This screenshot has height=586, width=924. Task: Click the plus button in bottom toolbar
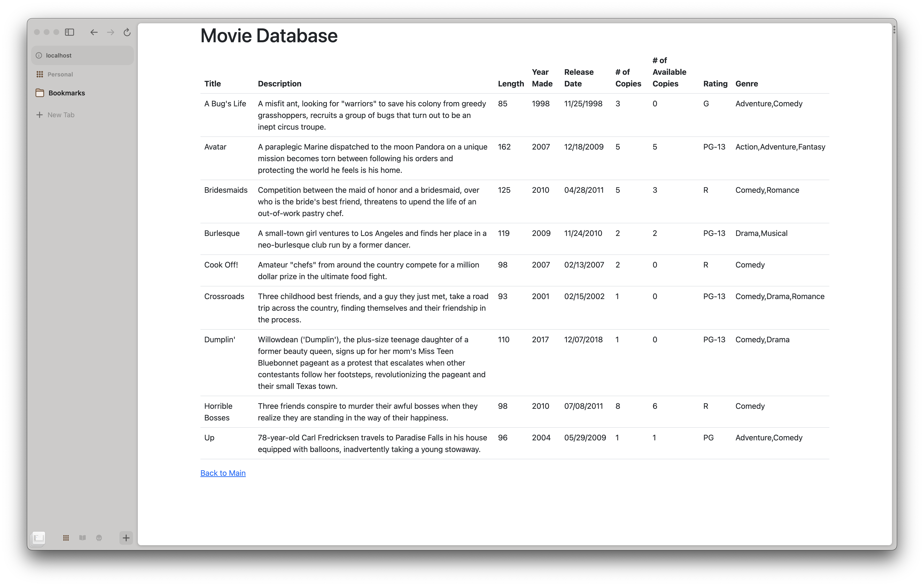(126, 538)
